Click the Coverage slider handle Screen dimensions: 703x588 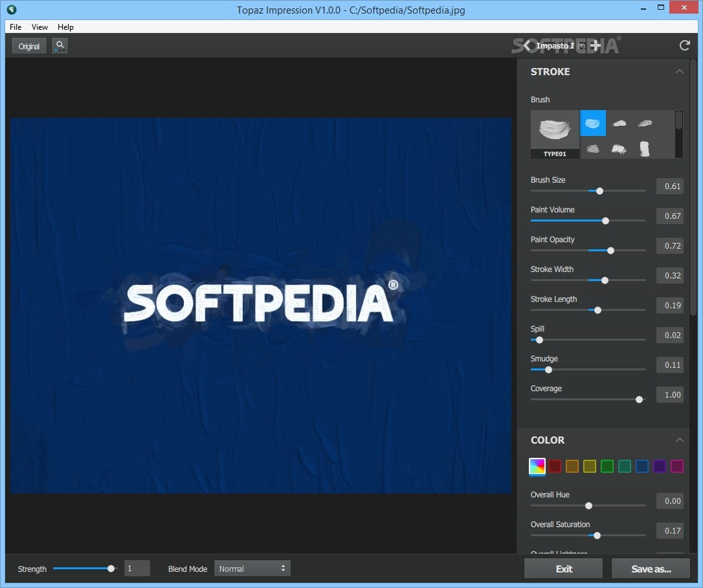point(640,399)
